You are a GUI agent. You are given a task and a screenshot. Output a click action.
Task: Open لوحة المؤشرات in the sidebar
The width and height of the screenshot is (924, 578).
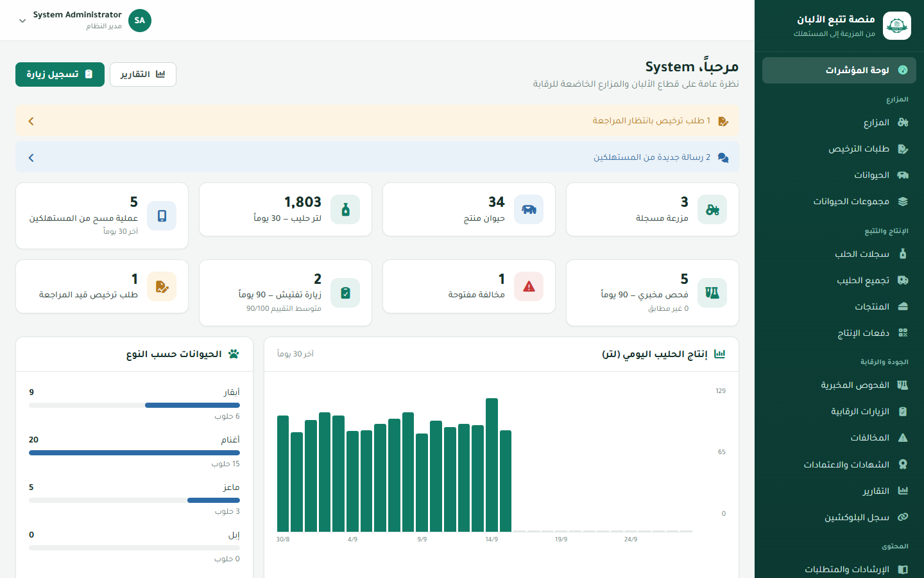tap(839, 70)
